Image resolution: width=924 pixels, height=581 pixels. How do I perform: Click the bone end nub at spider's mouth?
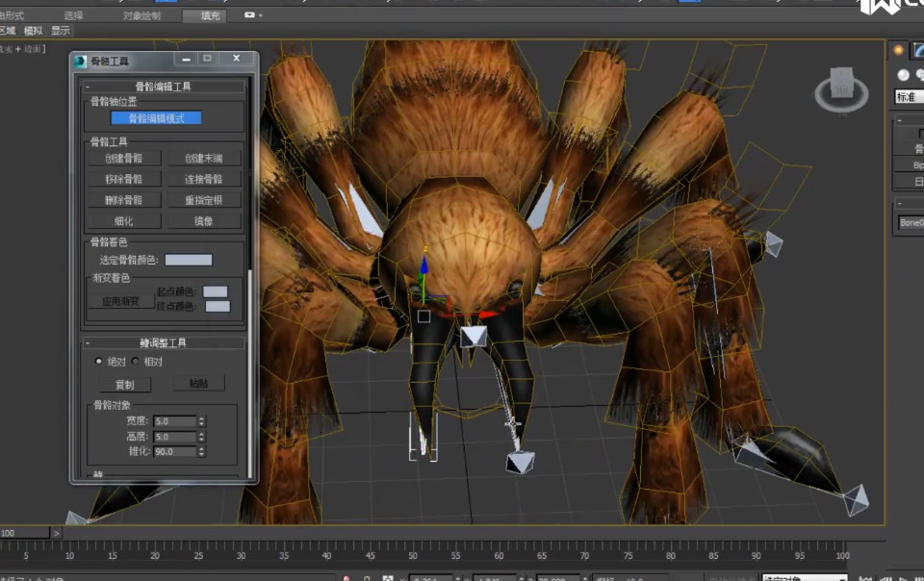[x=473, y=336]
